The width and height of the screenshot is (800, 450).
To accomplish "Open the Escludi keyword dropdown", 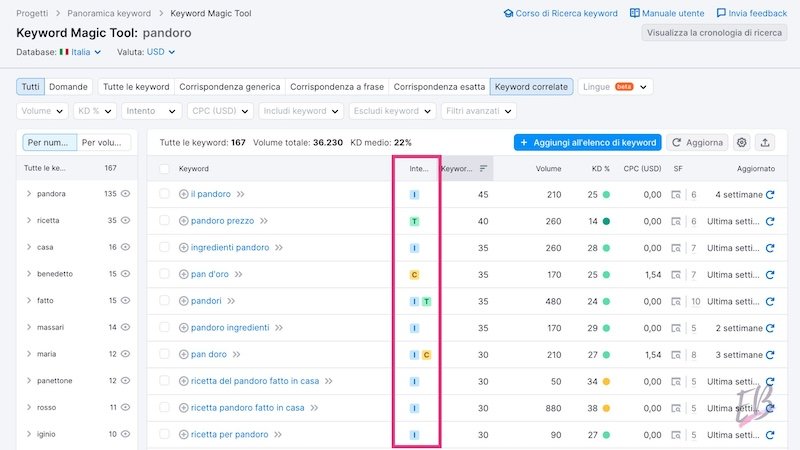I will [x=392, y=111].
